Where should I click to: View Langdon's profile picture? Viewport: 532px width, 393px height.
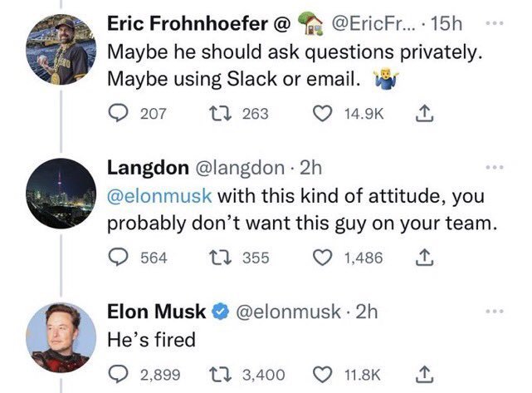pyautogui.click(x=58, y=186)
